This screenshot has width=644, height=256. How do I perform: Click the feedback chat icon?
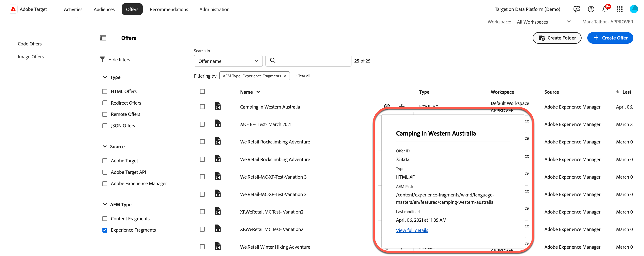pyautogui.click(x=577, y=10)
